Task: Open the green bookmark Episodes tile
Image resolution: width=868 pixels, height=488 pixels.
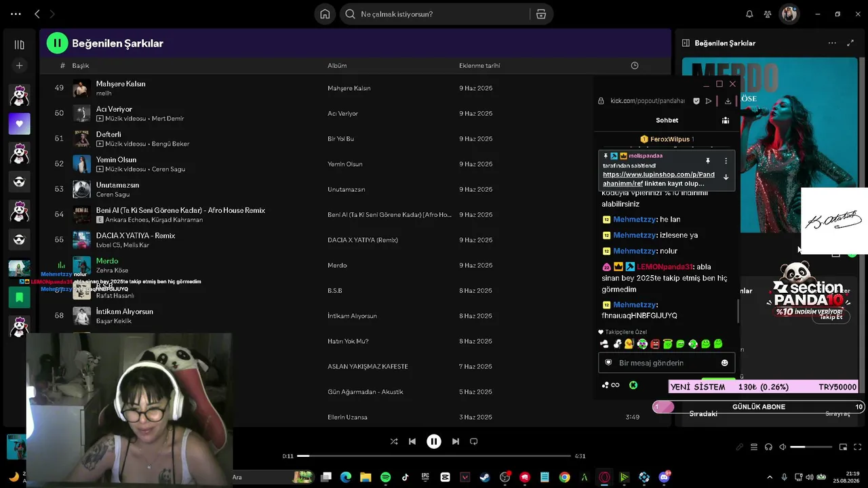Action: (x=19, y=297)
